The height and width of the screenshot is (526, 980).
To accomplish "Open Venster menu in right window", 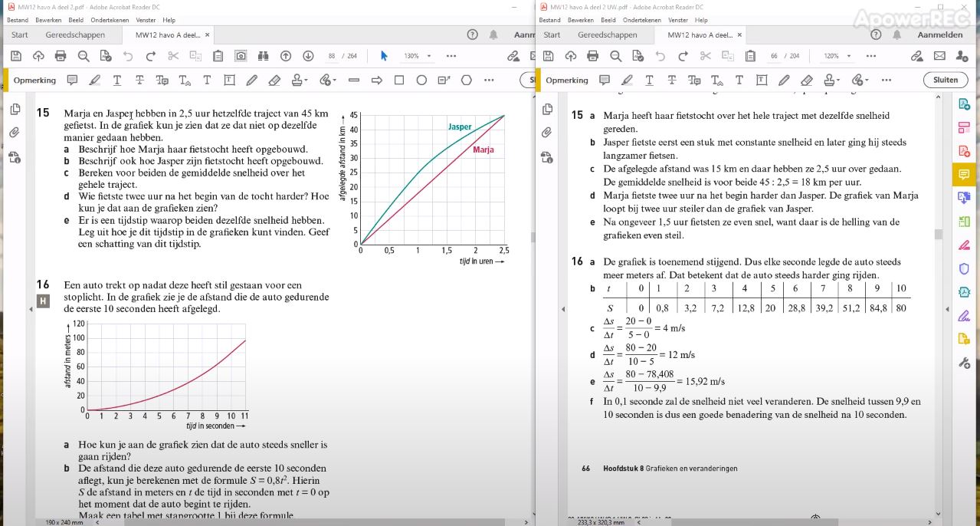I will click(678, 20).
